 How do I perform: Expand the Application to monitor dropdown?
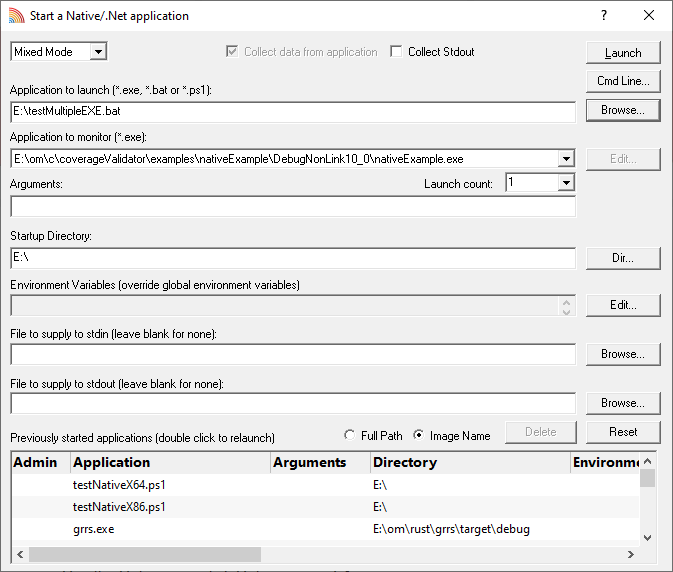[x=566, y=159]
